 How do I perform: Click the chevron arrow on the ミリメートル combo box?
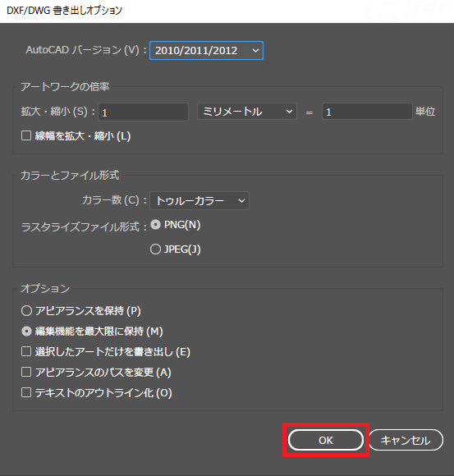click(x=289, y=112)
